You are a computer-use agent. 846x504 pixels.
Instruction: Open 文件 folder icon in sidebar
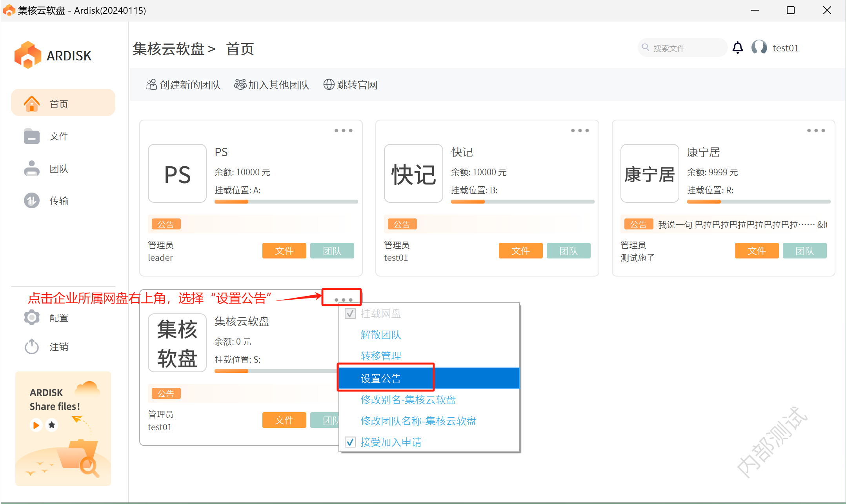pyautogui.click(x=31, y=136)
